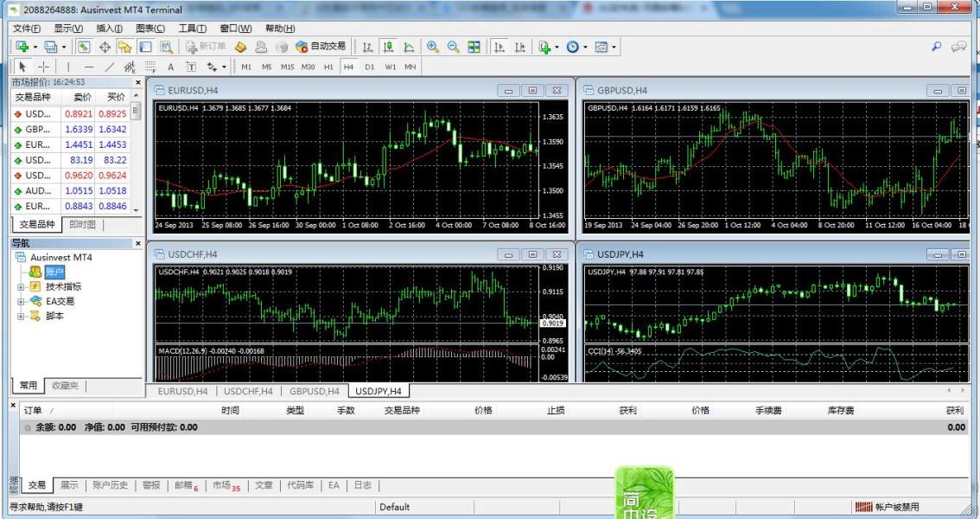Click the tile windows icon
980x519 pixels.
(474, 47)
